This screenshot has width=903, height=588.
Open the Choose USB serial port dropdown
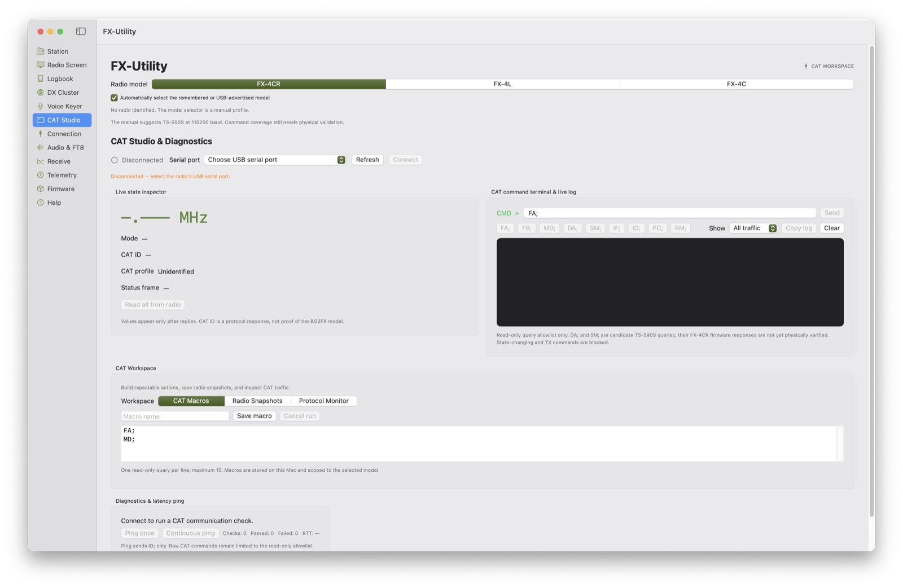pyautogui.click(x=275, y=160)
